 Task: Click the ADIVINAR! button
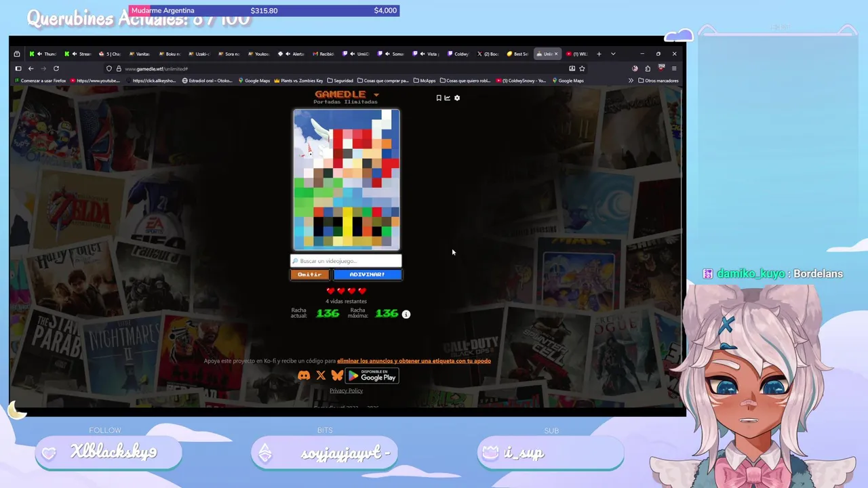368,274
